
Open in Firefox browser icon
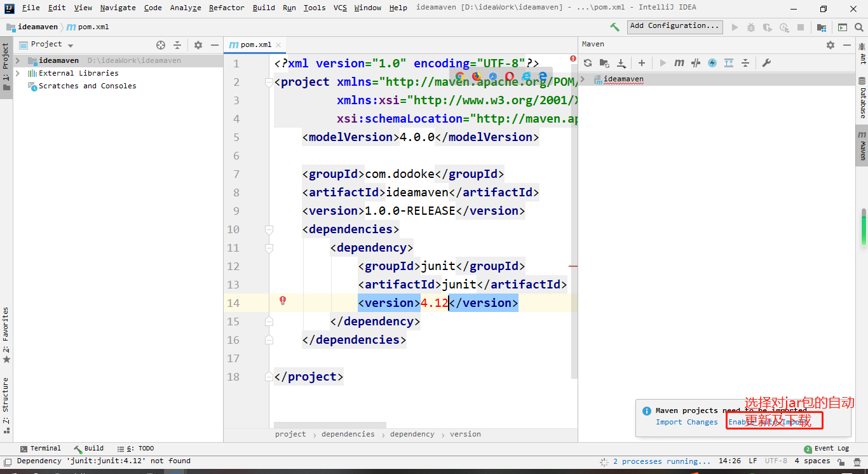pos(477,76)
